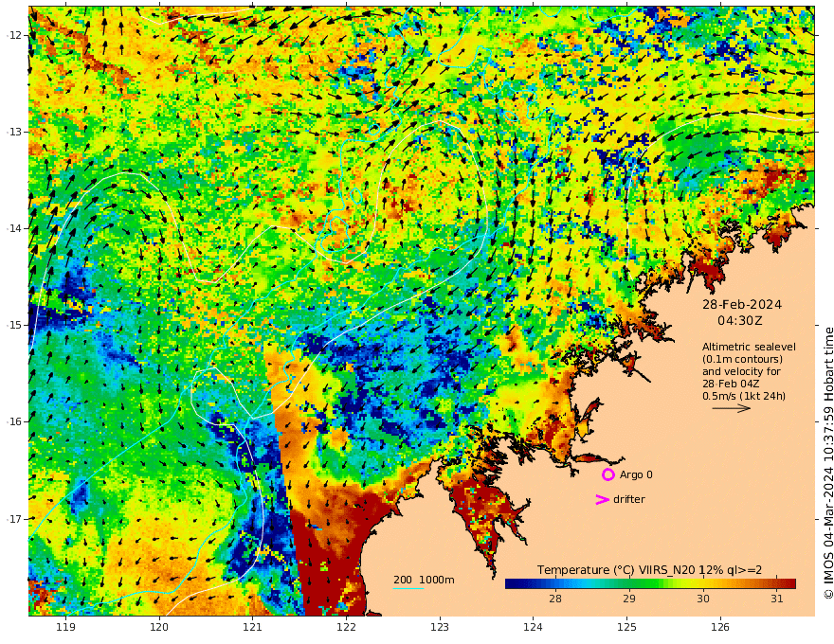Viewport: 834px width, 644px height.
Task: Click the colorbar tick value 29
Action: tap(629, 599)
